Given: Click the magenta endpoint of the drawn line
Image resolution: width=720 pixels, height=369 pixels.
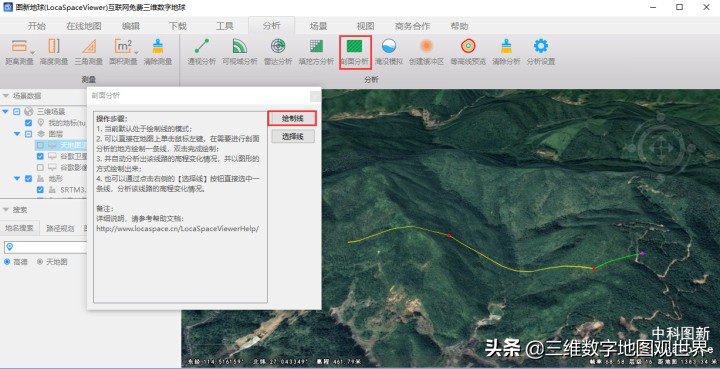Looking at the screenshot, I should [x=642, y=253].
